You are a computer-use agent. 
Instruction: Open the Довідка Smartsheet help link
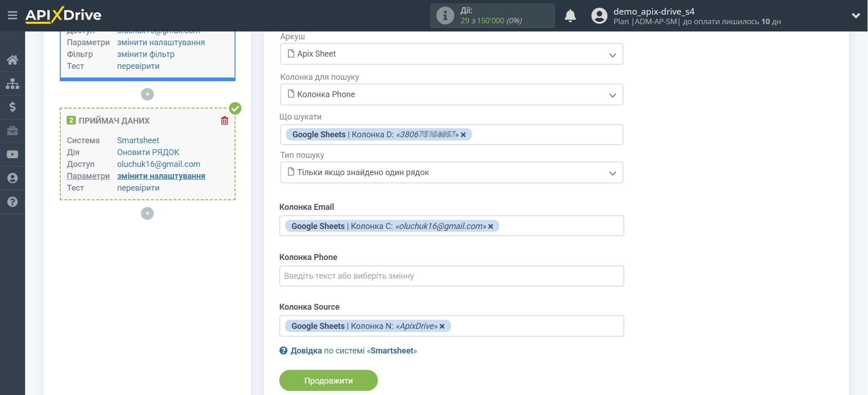point(353,351)
